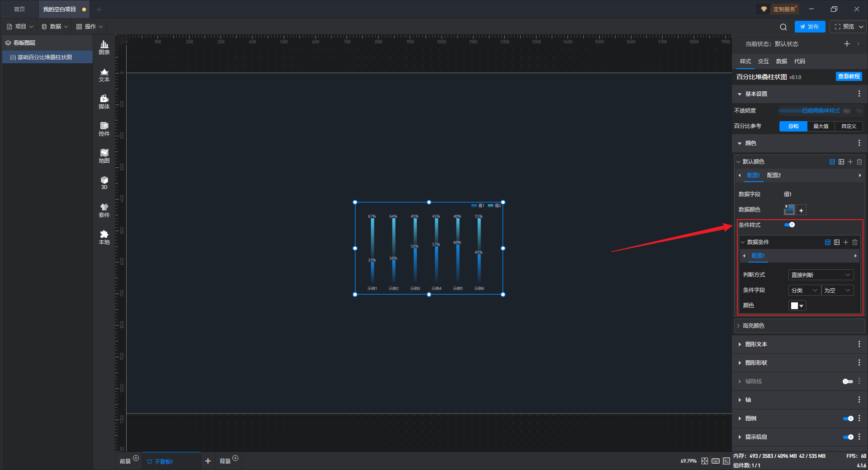Open the 数据 menu in top toolbar
The width and height of the screenshot is (868, 470).
pos(55,27)
